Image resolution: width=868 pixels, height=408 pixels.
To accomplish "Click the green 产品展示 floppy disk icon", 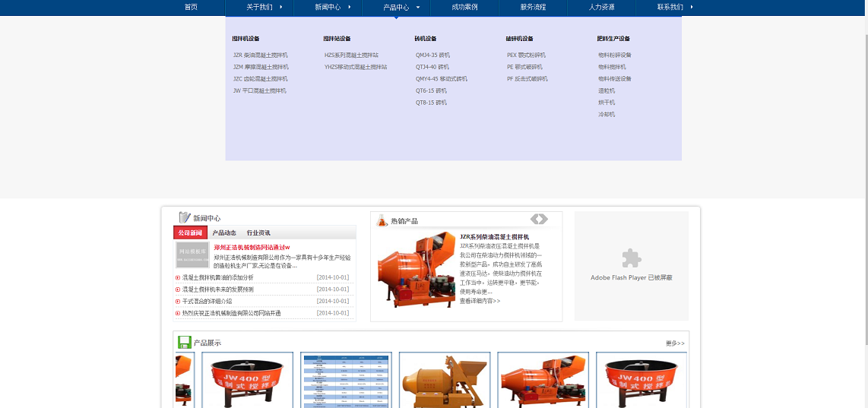I will click(184, 342).
